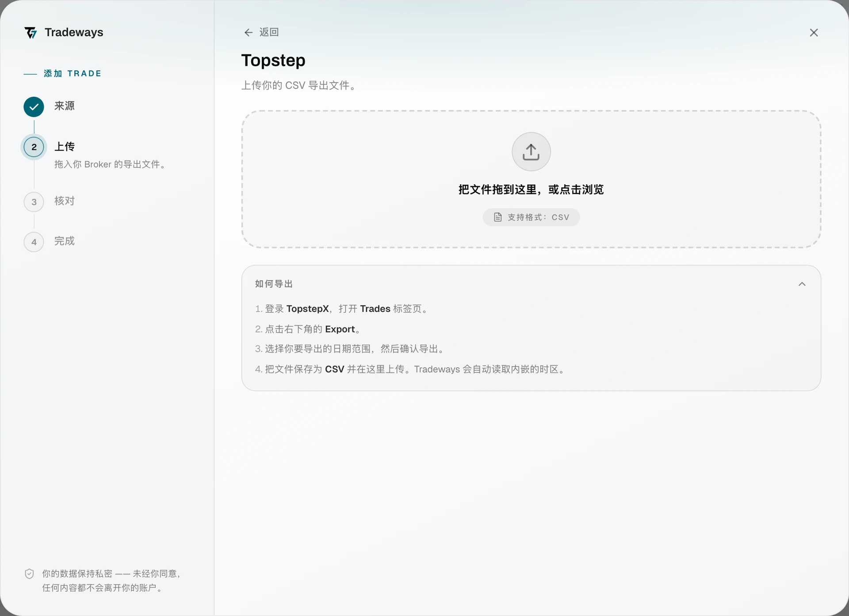Click 上传你的 CSV 导出文件 subtitle
The width and height of the screenshot is (849, 616).
click(x=299, y=85)
